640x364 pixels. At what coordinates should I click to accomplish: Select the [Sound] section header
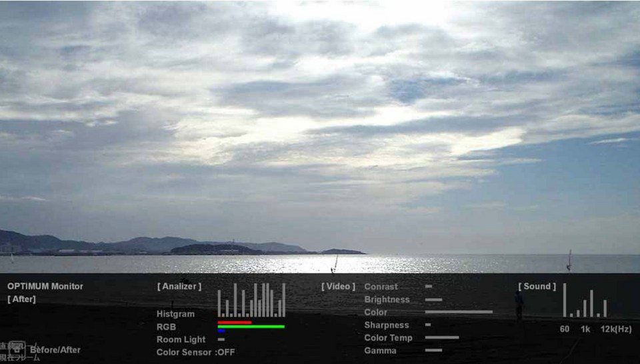[x=537, y=287]
